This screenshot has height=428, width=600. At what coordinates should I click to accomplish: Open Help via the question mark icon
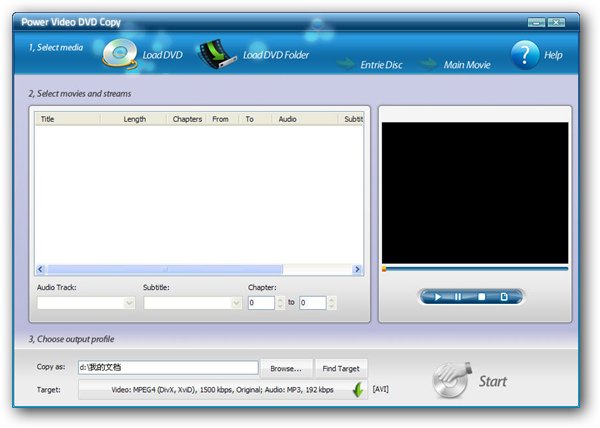pyautogui.click(x=525, y=55)
